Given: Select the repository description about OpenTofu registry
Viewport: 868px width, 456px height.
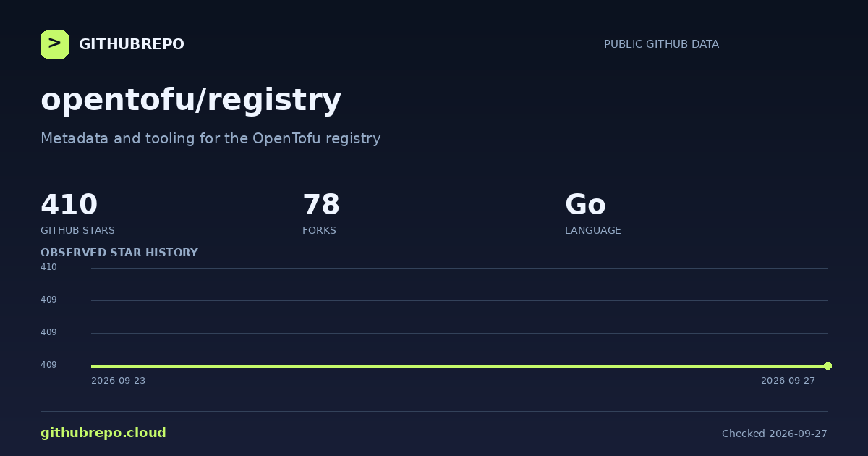Looking at the screenshot, I should 210,138.
